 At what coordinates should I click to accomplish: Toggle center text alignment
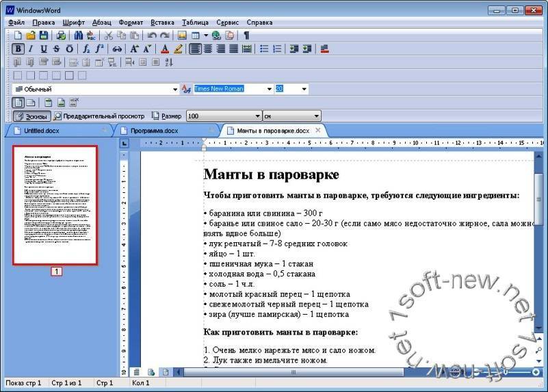[x=208, y=49]
